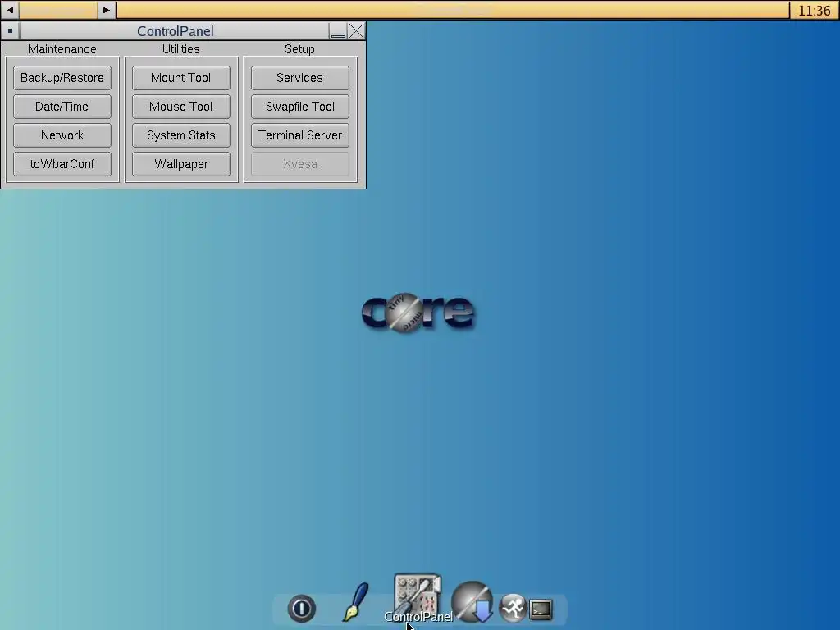Screen dimensions: 840x630
Task: Click the Wallpaper button
Action: pos(181,164)
